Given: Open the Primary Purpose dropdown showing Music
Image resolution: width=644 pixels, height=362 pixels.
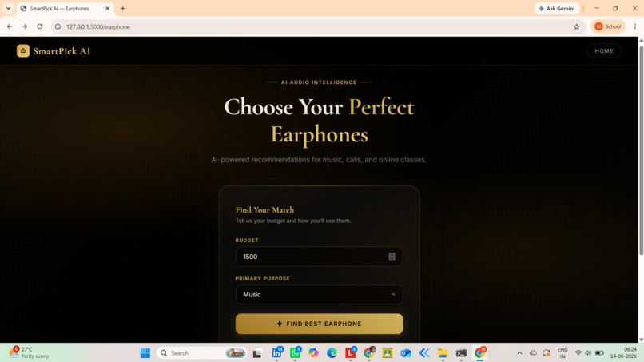Looking at the screenshot, I should 319,295.
